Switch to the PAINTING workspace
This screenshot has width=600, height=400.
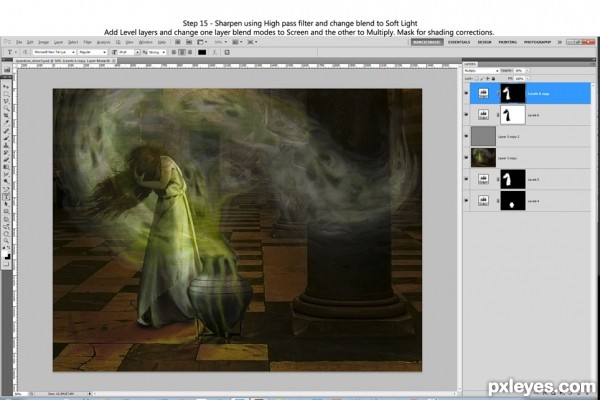click(x=508, y=42)
